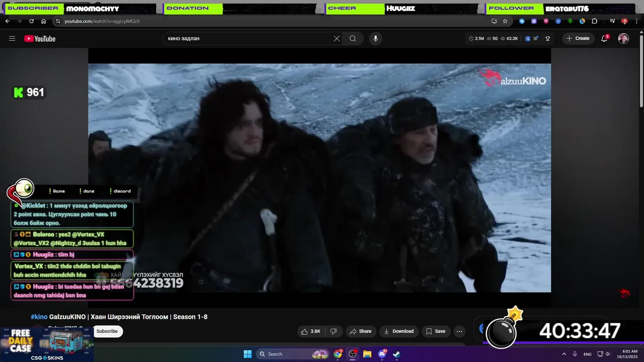Click the list icon beside stats

536,39
